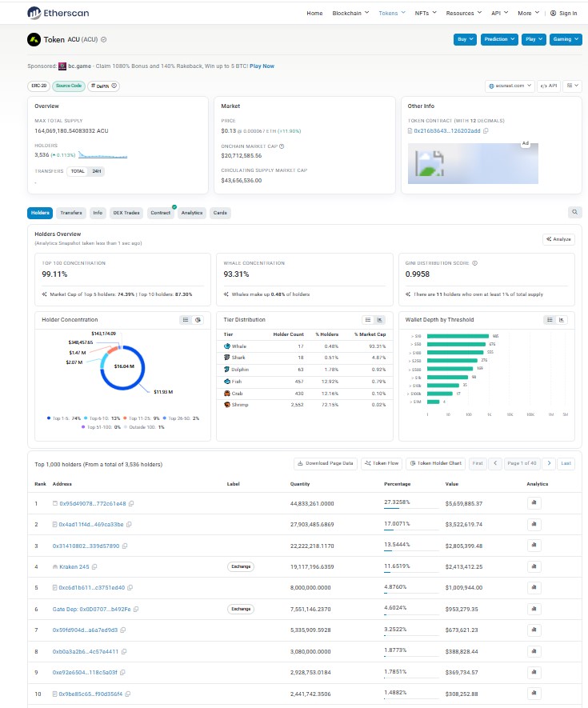588x708 pixels.
Task: Open the Gaming dropdown
Action: pyautogui.click(x=566, y=39)
